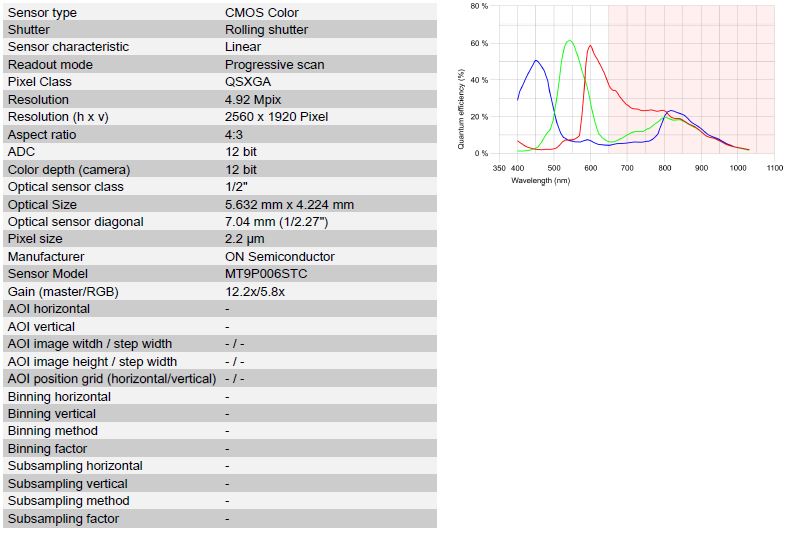Select the '4:3' aspect ratio value
Image resolution: width=786 pixels, height=545 pixels.
(x=234, y=135)
